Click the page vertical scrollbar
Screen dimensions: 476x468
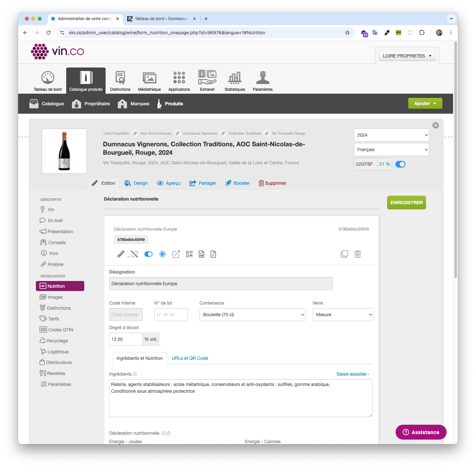point(456,160)
